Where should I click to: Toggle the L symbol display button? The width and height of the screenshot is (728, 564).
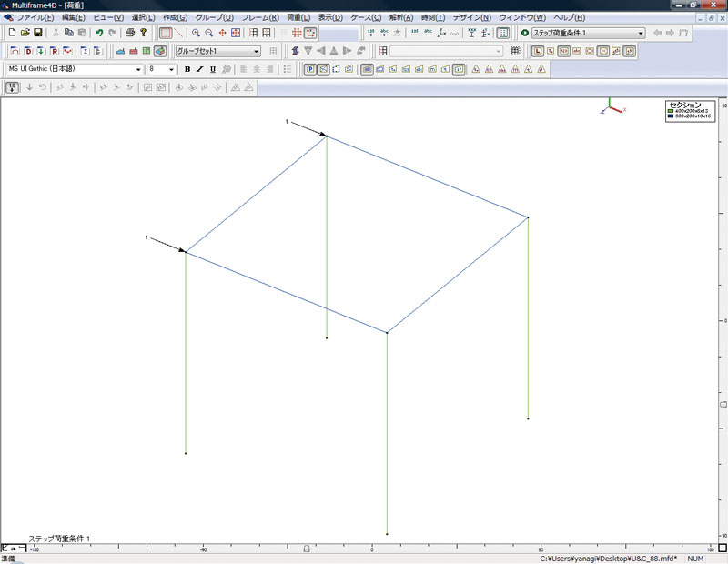click(x=538, y=51)
